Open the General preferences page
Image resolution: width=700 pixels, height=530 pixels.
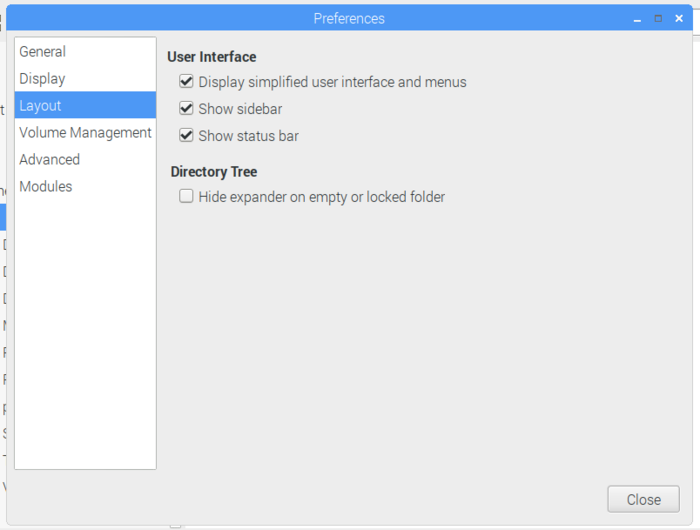point(43,52)
